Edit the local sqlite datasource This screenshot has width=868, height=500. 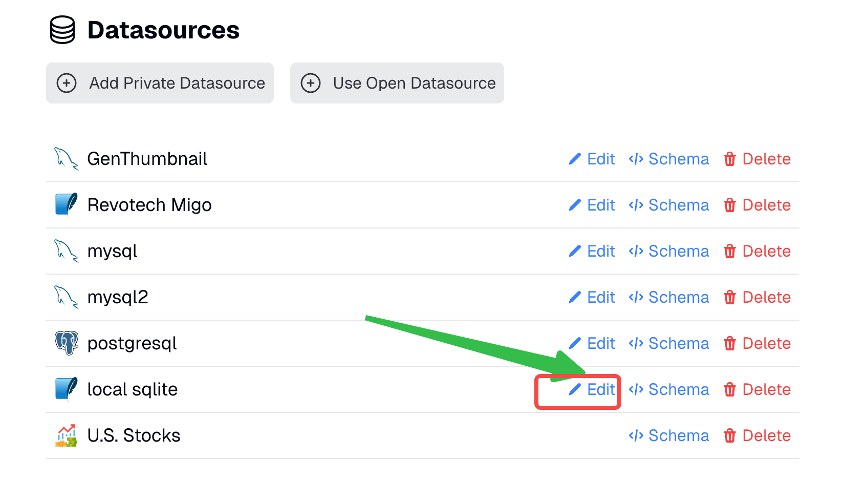coord(592,389)
